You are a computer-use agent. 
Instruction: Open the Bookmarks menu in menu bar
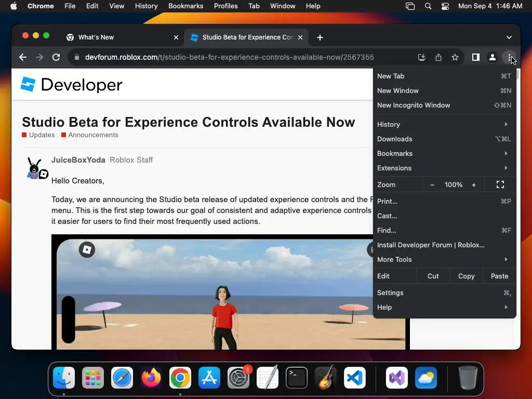click(185, 6)
